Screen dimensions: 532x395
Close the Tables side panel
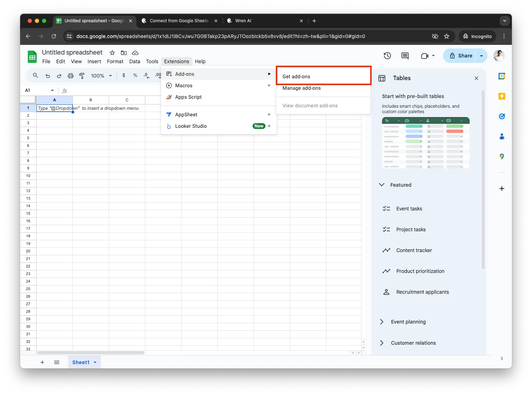point(476,78)
